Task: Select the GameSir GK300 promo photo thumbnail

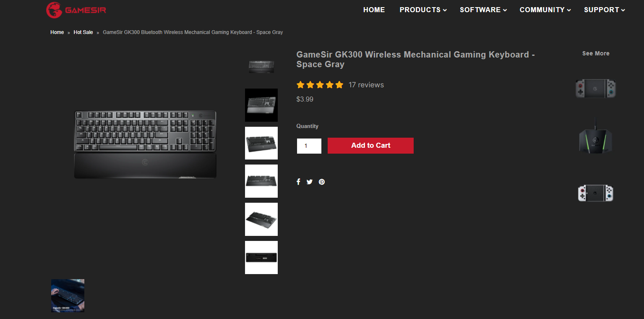Action: click(x=68, y=295)
